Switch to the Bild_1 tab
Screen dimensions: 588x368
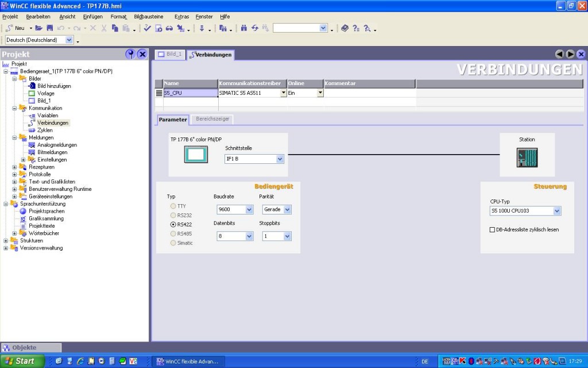pos(170,54)
